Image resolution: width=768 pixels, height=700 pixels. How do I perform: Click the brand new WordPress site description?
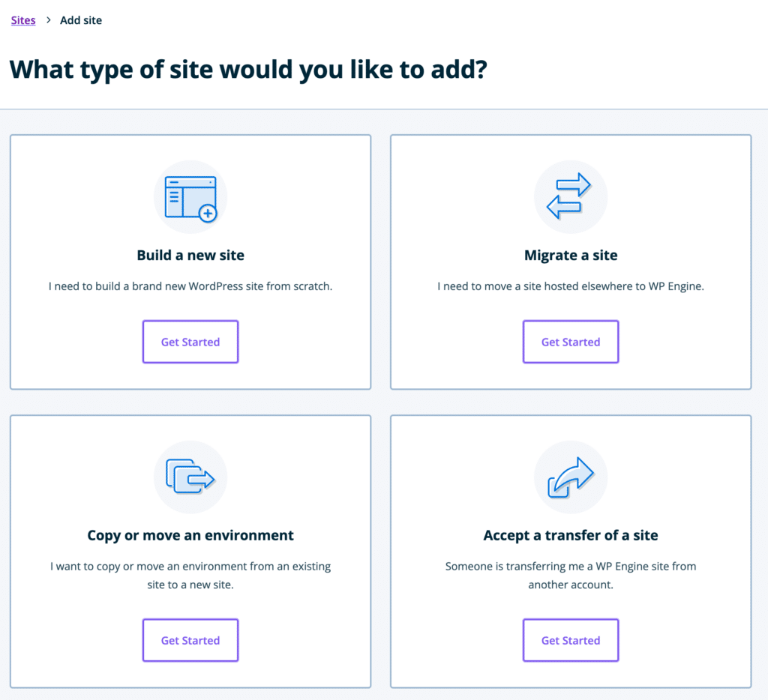[x=190, y=286]
